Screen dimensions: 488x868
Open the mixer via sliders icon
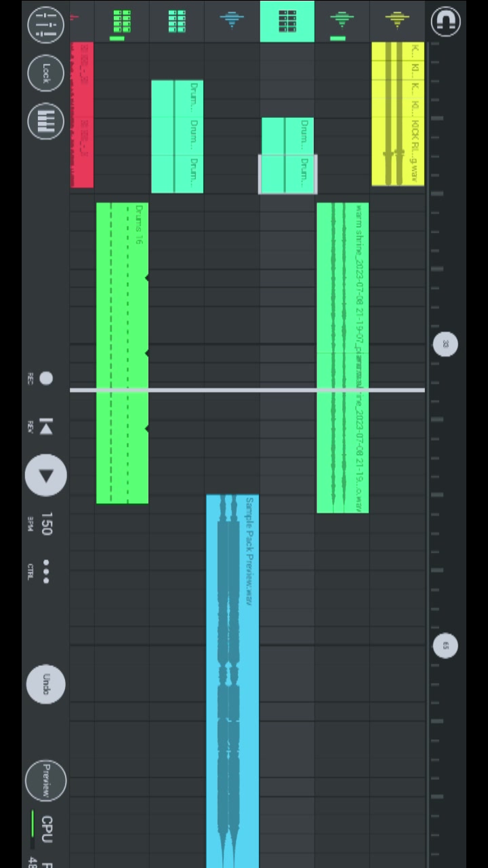click(45, 24)
